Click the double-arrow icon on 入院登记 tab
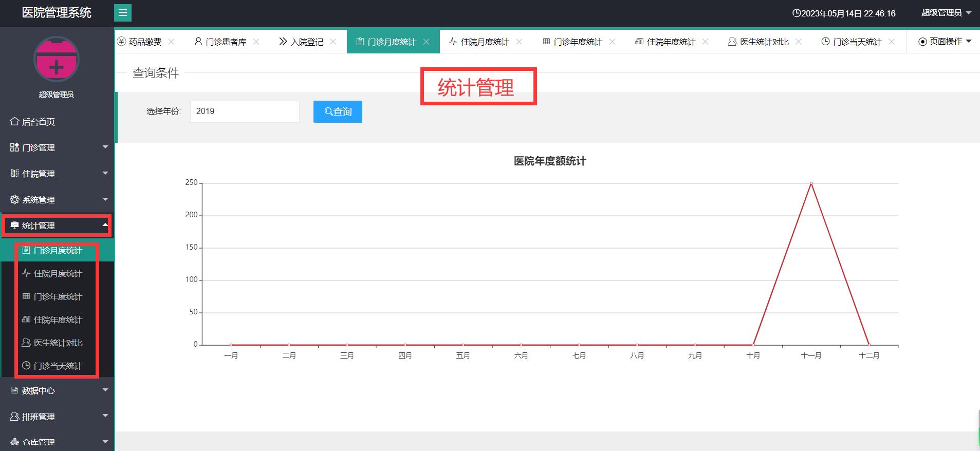Viewport: 980px width, 451px height. (x=283, y=42)
